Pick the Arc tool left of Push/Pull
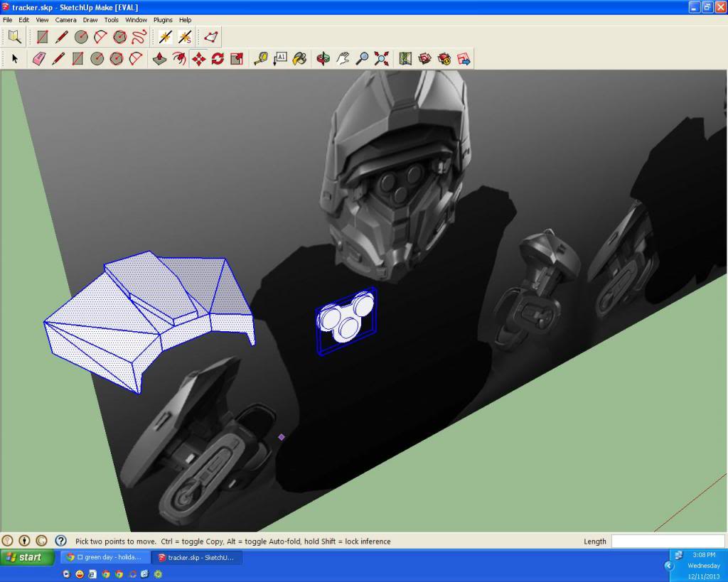This screenshot has width=728, height=582. click(136, 59)
